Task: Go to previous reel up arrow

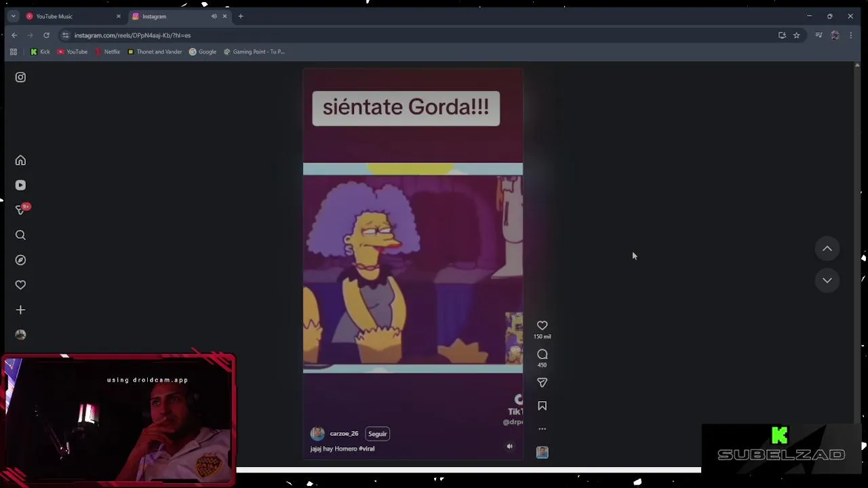Action: click(x=827, y=249)
